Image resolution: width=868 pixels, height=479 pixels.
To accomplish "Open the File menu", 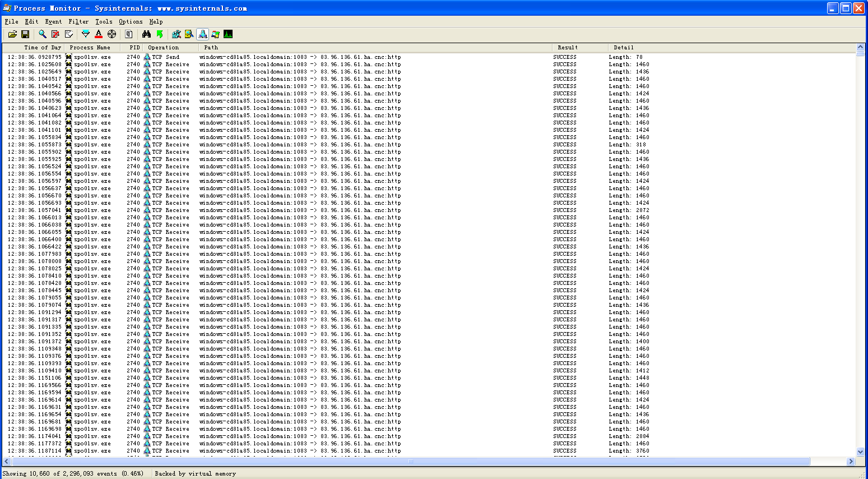I will pyautogui.click(x=11, y=21).
